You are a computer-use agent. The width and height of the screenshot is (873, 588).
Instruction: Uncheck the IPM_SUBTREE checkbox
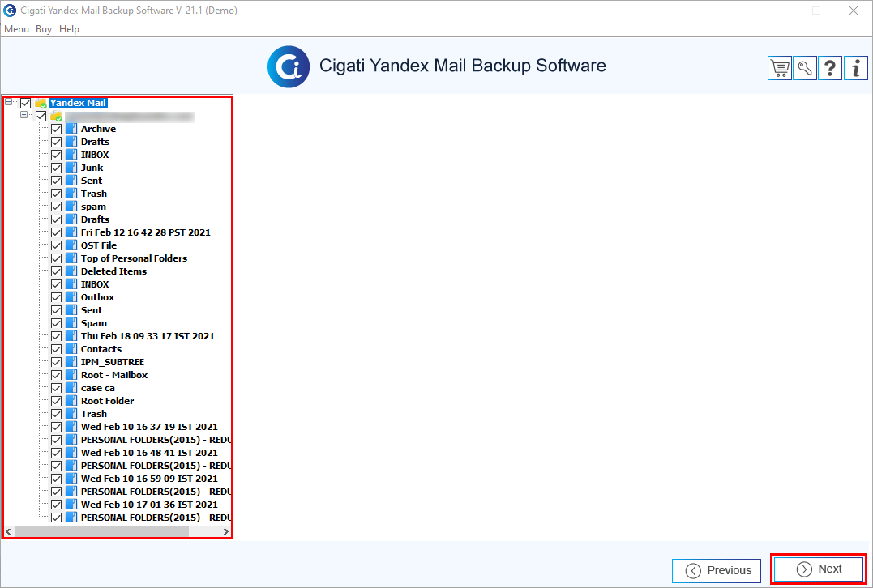(56, 362)
